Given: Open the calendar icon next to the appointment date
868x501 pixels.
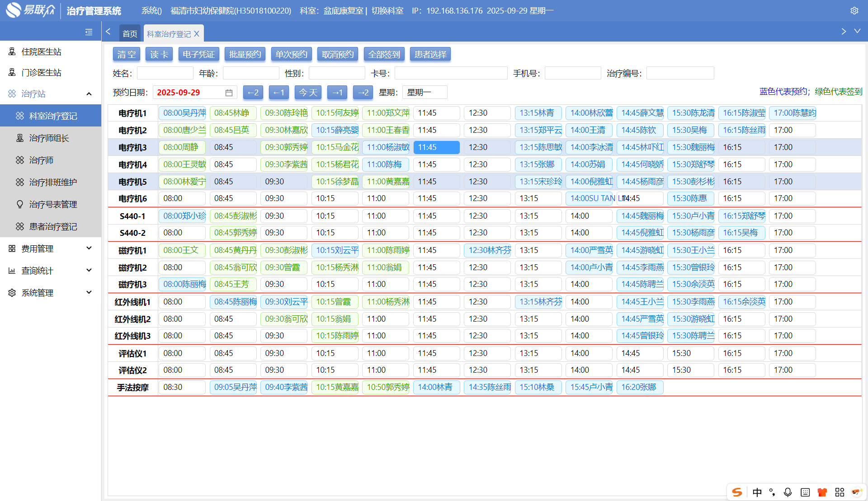Looking at the screenshot, I should (229, 93).
